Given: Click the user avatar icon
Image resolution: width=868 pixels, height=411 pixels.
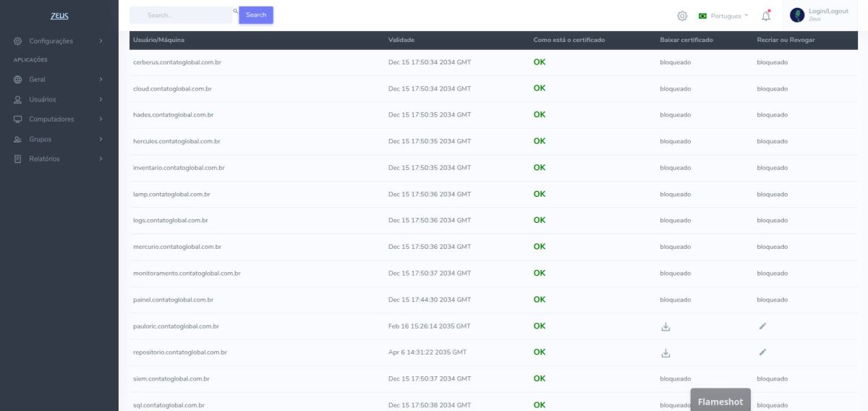Looking at the screenshot, I should click(797, 15).
